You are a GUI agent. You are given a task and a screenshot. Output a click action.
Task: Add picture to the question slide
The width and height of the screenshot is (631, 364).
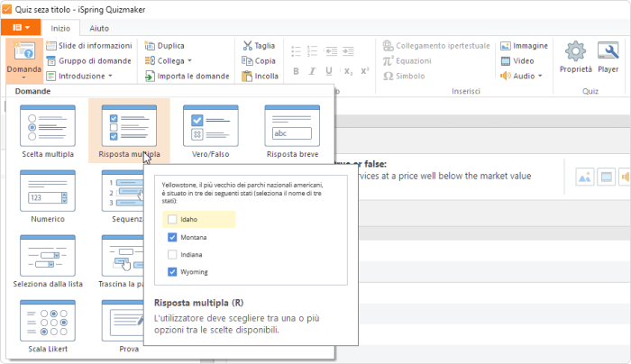click(585, 177)
